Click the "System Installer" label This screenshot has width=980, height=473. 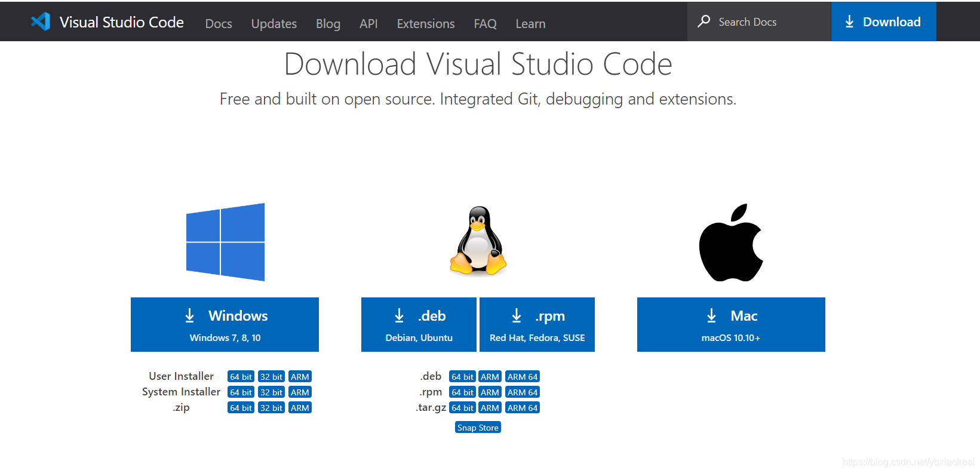coord(181,392)
